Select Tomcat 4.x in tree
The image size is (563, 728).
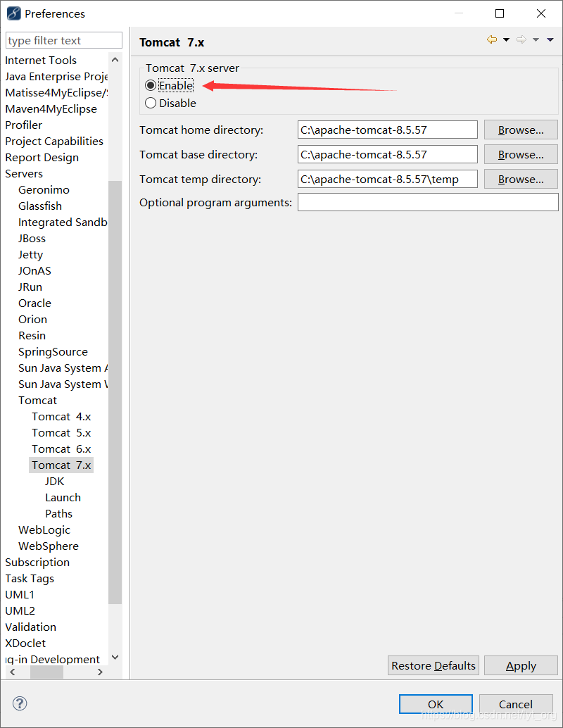(x=61, y=417)
